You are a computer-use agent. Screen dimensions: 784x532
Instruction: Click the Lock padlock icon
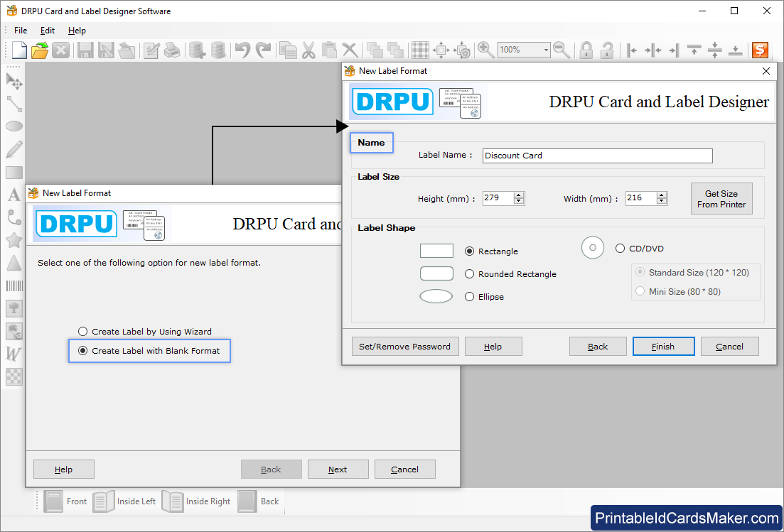(x=586, y=50)
